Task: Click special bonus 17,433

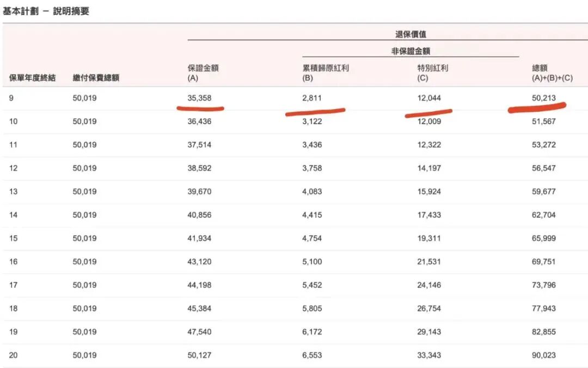Action: pos(429,215)
